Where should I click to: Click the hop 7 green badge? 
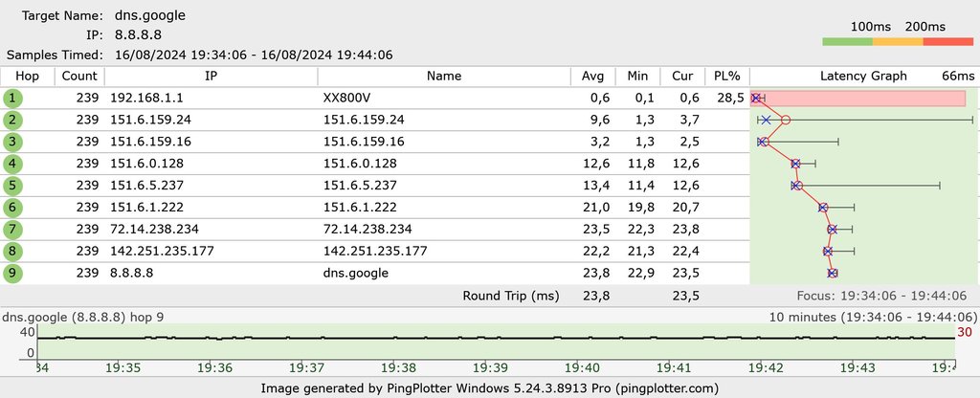click(x=12, y=230)
